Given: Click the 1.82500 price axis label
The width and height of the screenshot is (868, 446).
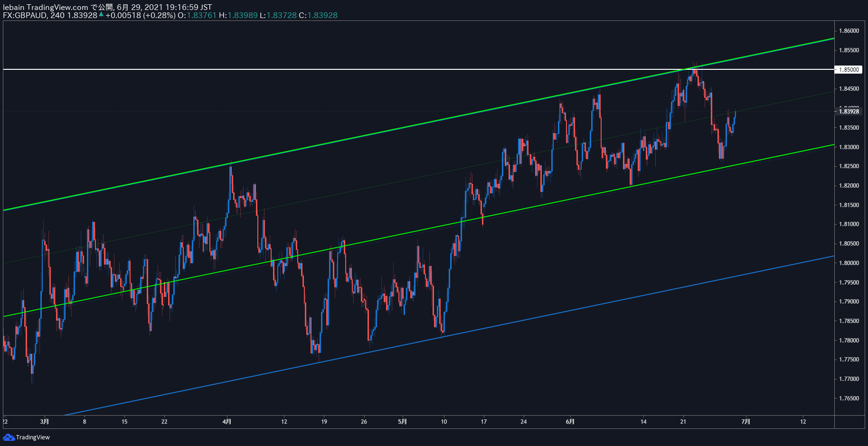Looking at the screenshot, I should pos(849,166).
